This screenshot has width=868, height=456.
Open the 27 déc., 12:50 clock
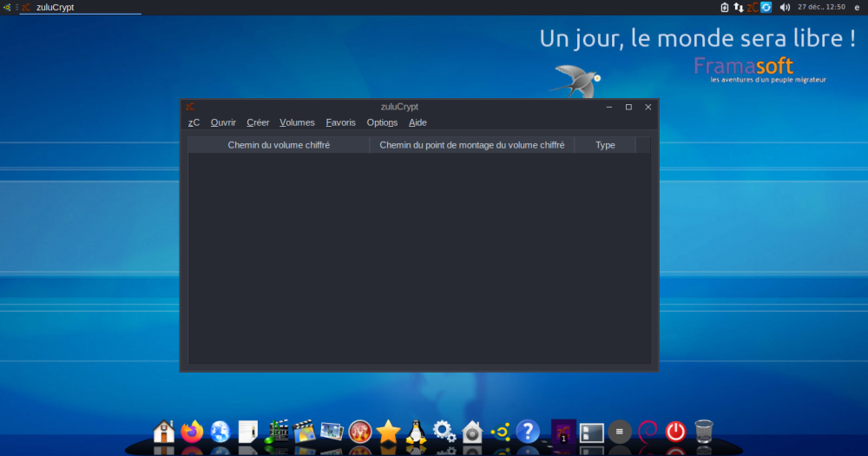[x=821, y=7]
